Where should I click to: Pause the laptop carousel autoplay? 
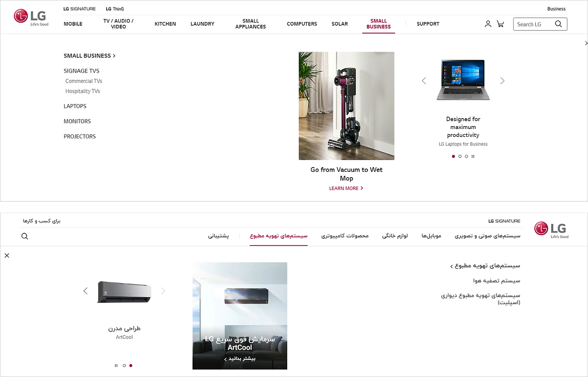[x=473, y=156]
